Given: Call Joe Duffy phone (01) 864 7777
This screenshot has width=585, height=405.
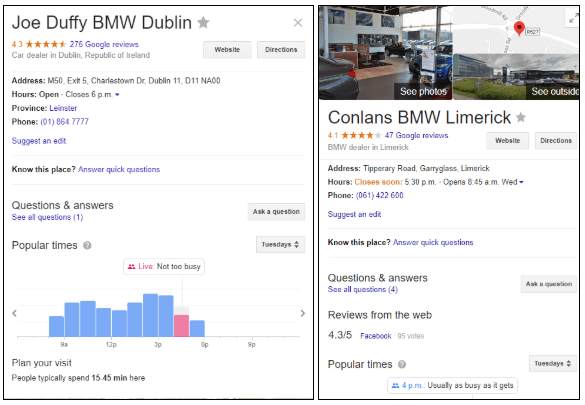Looking at the screenshot, I should 65,122.
